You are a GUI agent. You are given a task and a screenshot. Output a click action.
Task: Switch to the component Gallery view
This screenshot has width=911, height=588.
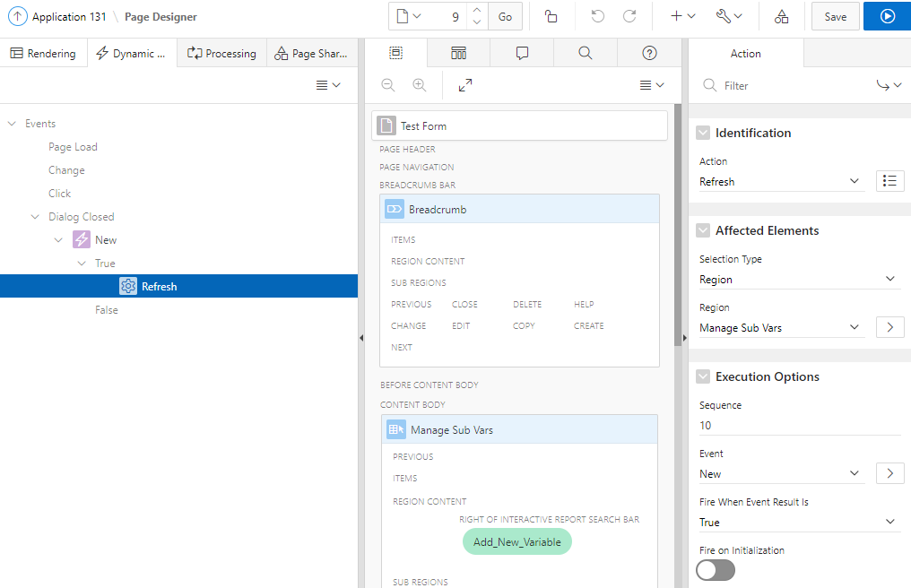pos(458,53)
